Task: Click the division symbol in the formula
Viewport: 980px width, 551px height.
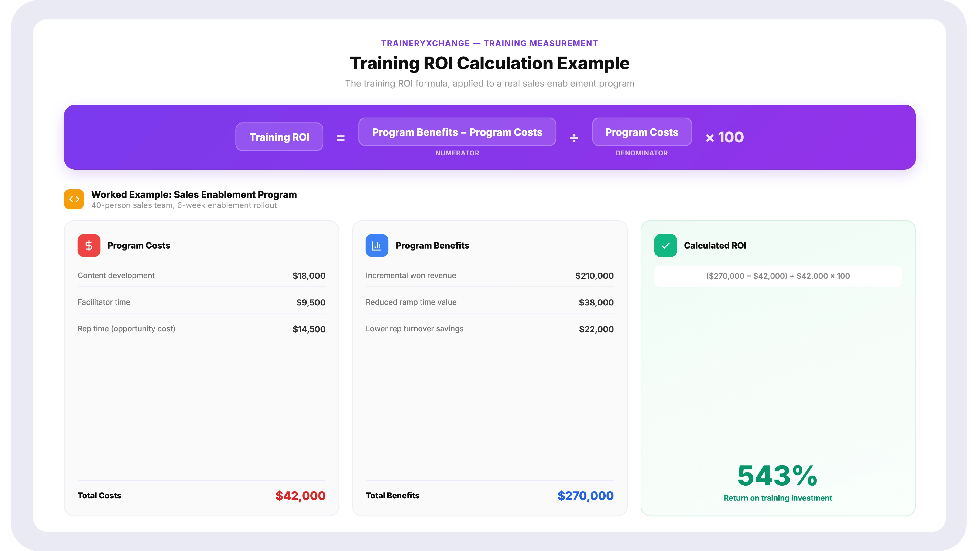Action: [x=574, y=138]
